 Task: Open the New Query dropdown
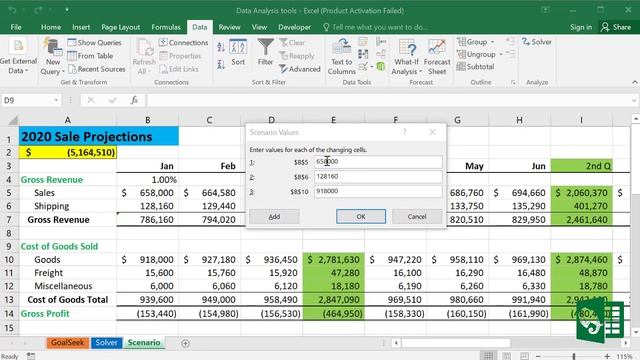pyautogui.click(x=53, y=57)
